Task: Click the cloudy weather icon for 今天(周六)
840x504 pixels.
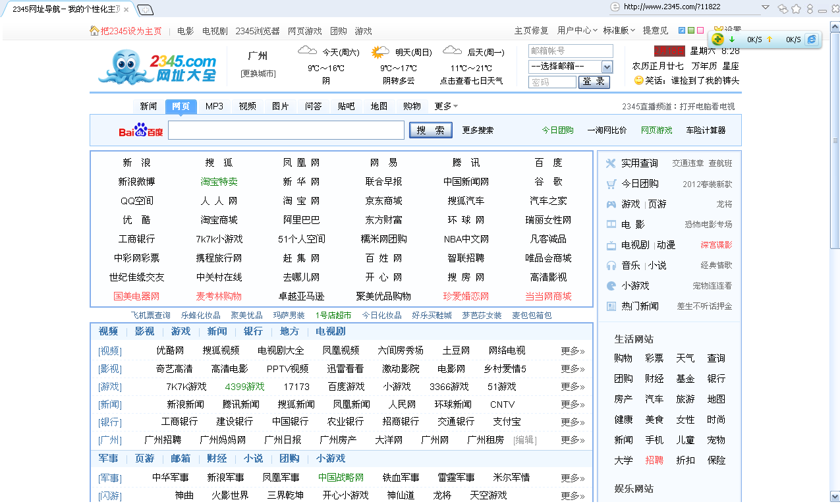Action: click(307, 51)
